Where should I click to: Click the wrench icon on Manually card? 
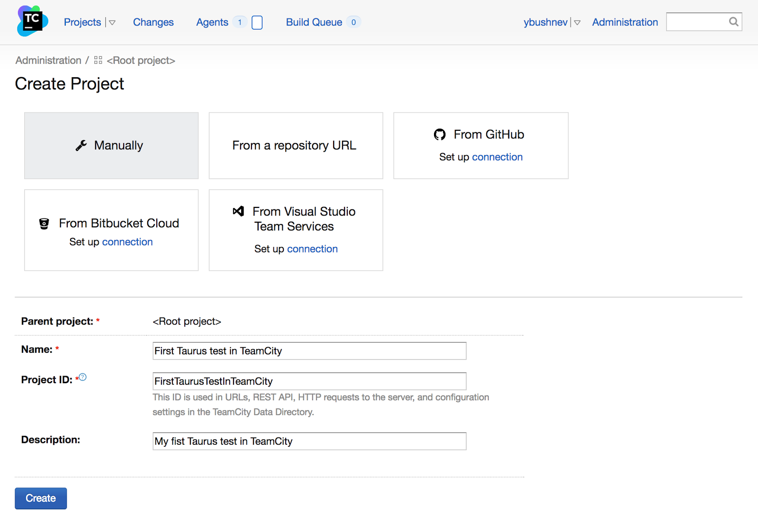click(x=81, y=145)
